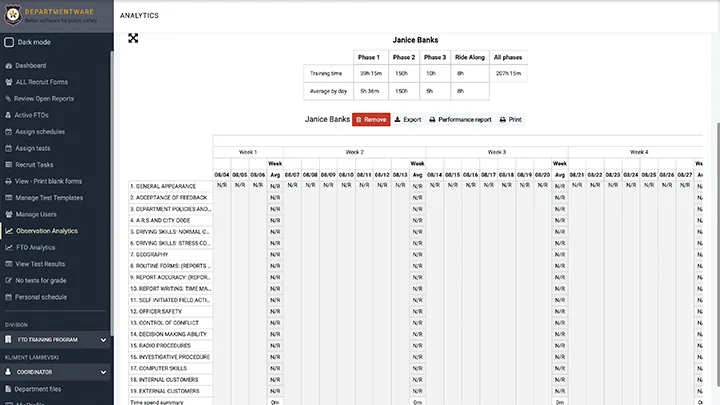Screen dimensions: 720x405
Task: Remove Janice Banks with the red button
Action: point(371,119)
